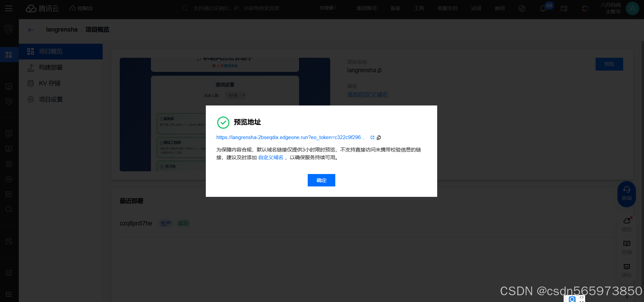
Task: Go back with the left arrow
Action: 31,30
